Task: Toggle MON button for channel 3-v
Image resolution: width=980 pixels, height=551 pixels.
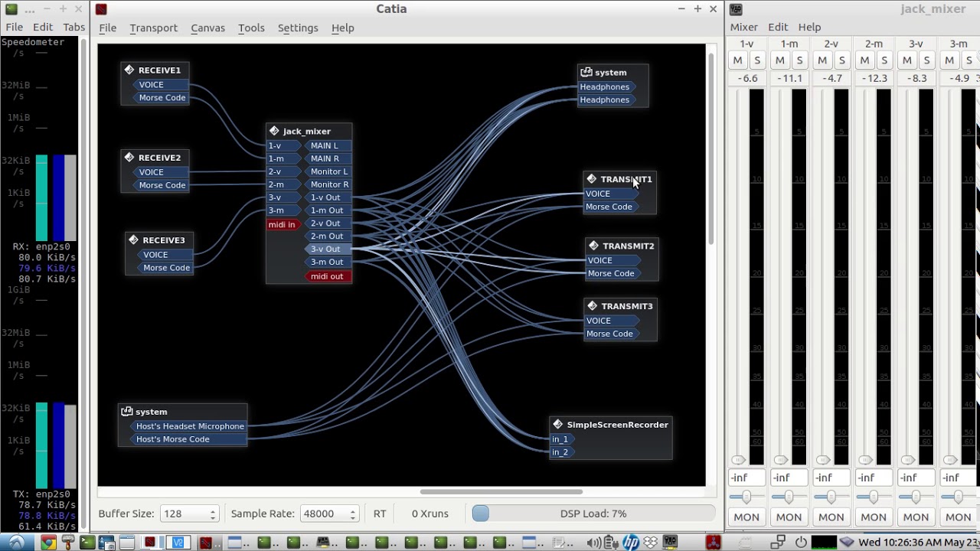Action: [x=916, y=517]
